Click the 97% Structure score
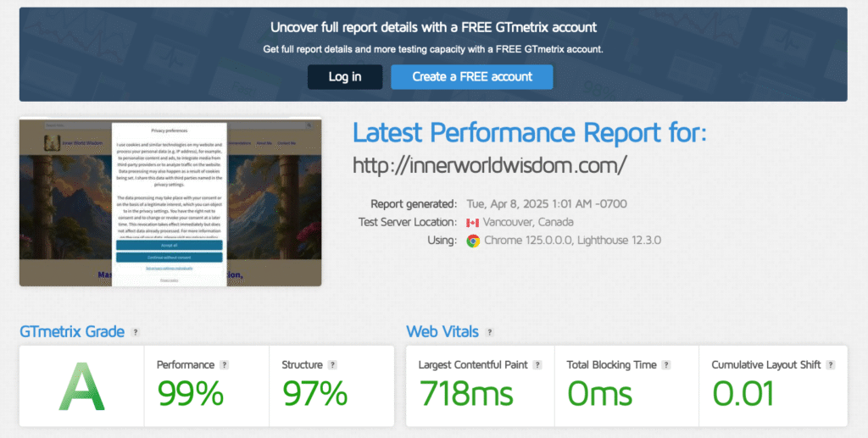868x438 pixels. pyautogui.click(x=315, y=393)
